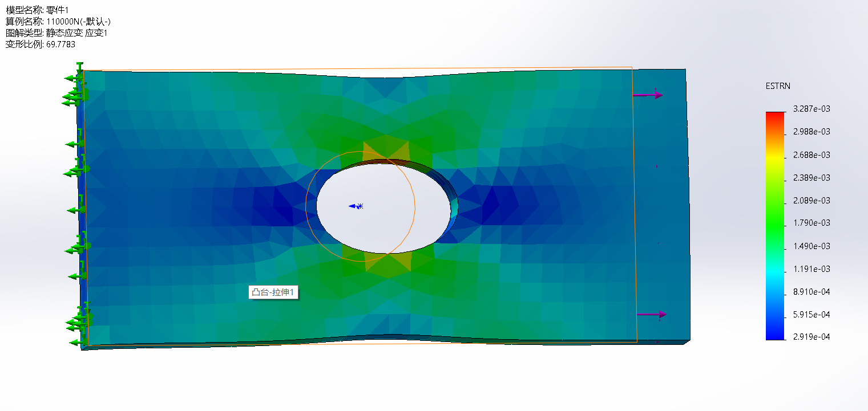868x411 pixels.
Task: Click the dark blue bottom of the color legend
Action: click(775, 336)
